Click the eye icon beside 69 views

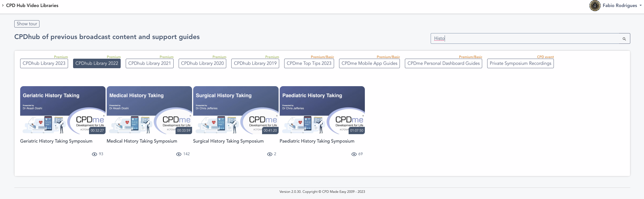pos(354,154)
